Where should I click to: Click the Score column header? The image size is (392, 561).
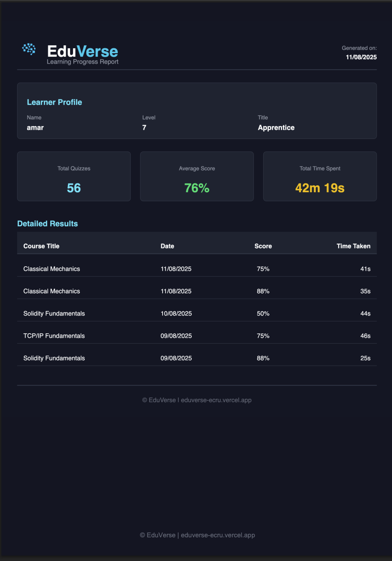click(x=263, y=246)
